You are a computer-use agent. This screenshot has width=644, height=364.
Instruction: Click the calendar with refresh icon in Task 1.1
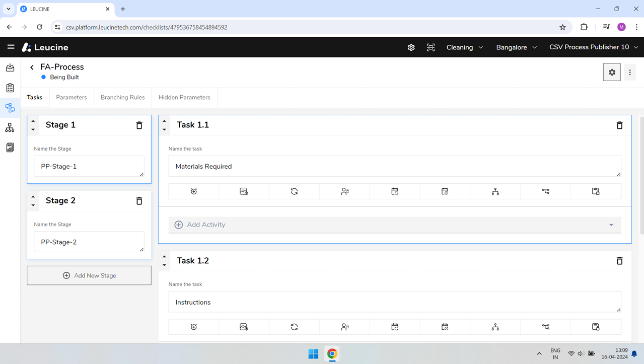[x=395, y=191]
